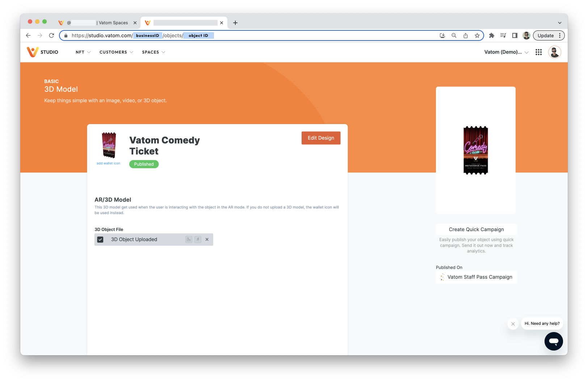Click the 'AR/3D Model' section heading
The height and width of the screenshot is (382, 588).
pos(113,200)
